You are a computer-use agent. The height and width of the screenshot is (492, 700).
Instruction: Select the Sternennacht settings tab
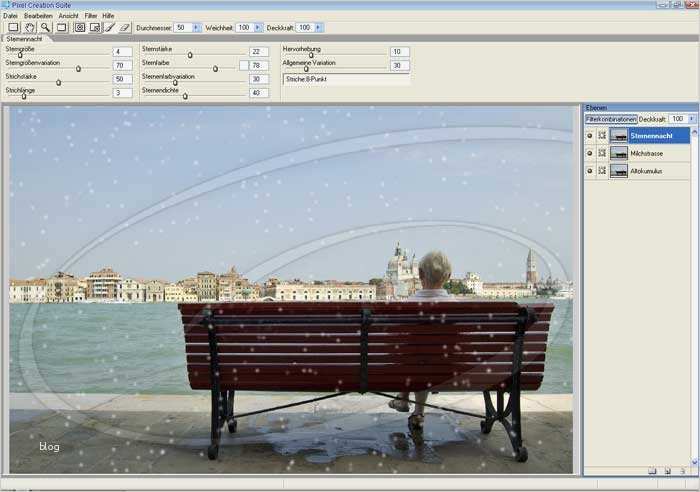[25, 39]
